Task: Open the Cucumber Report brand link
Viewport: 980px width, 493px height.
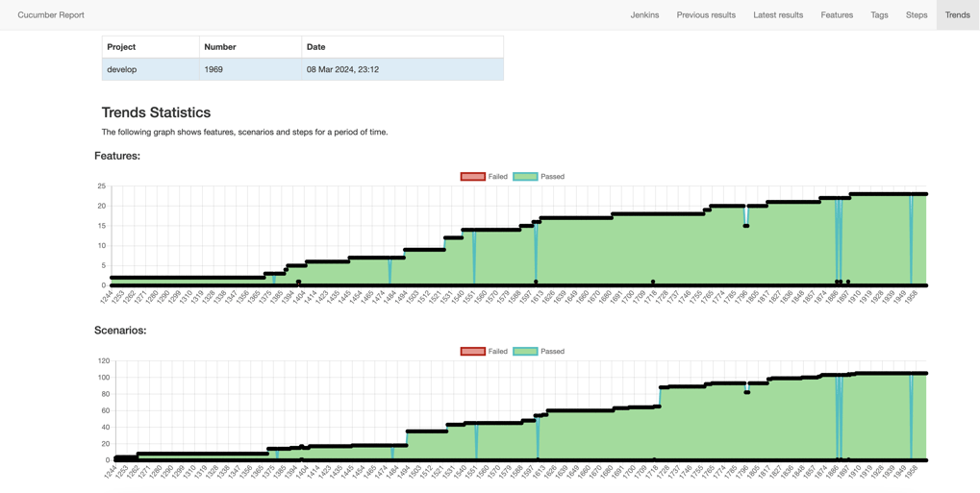Action: pos(51,15)
